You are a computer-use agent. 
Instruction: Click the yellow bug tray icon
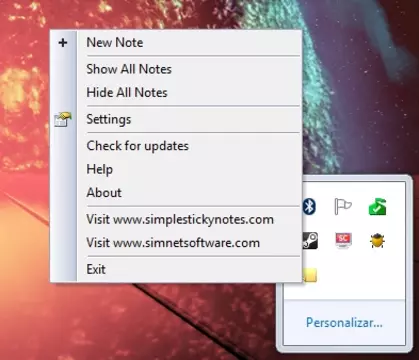(377, 241)
